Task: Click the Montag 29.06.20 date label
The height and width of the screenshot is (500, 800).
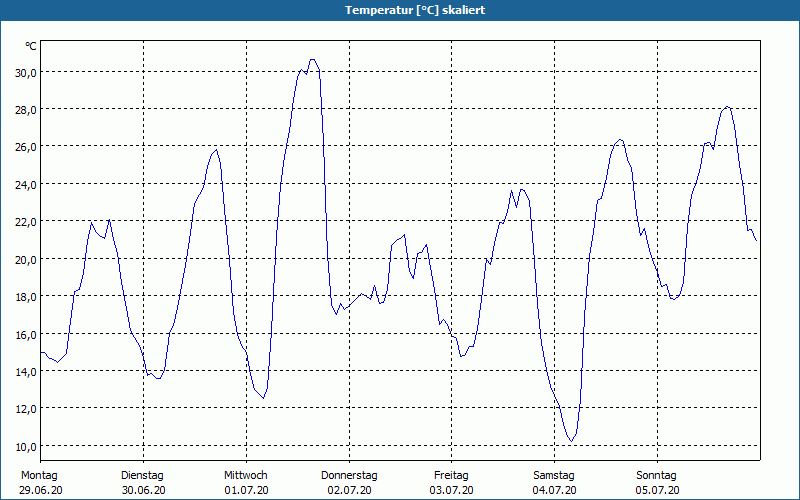Action: click(41, 483)
